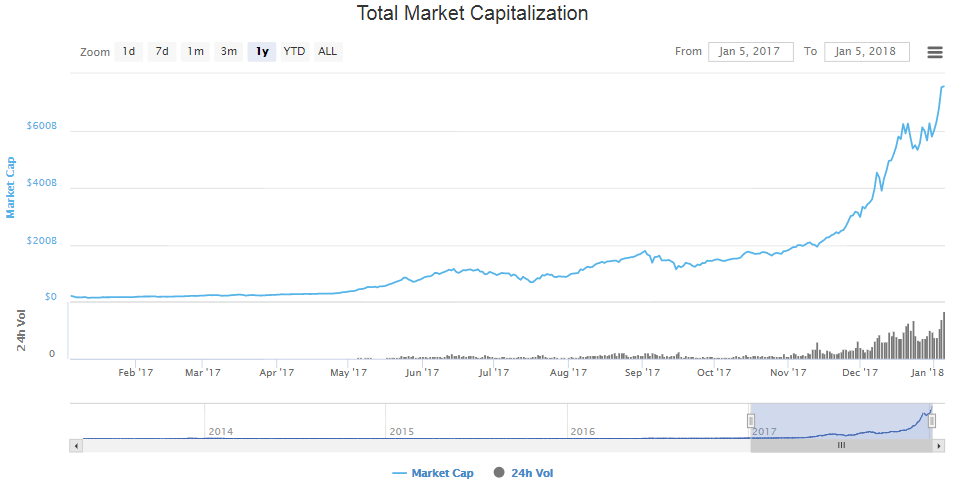Click the 24h Vol vertical axis title
The image size is (956, 486).
21,331
